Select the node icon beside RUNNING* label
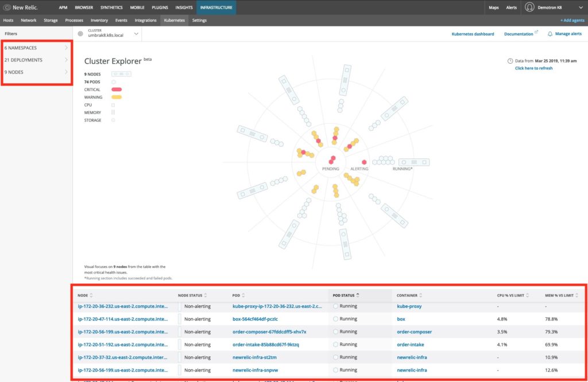 pos(413,162)
